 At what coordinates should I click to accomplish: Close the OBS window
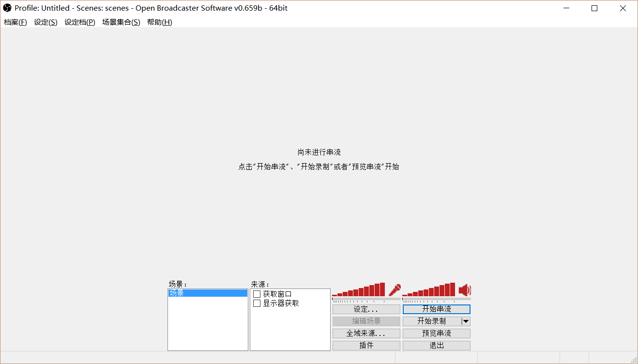click(623, 8)
